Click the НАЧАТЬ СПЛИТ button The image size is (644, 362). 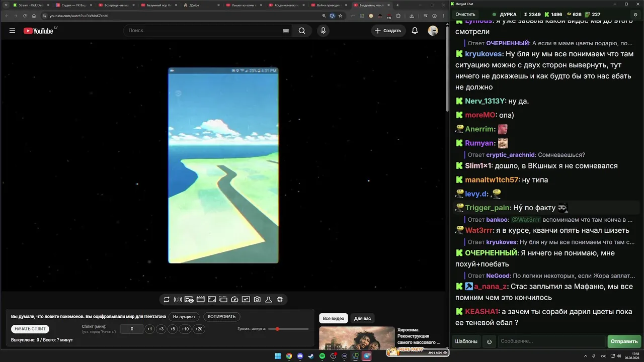[x=30, y=329]
